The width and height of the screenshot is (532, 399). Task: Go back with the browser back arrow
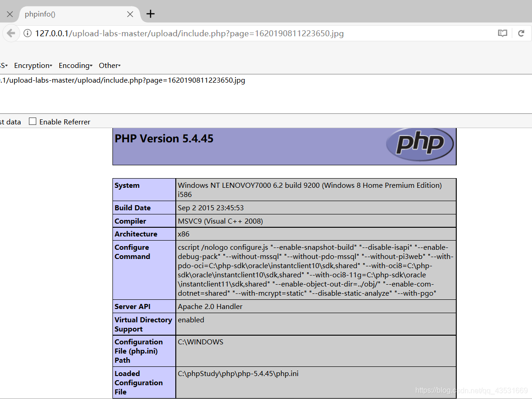pos(11,33)
